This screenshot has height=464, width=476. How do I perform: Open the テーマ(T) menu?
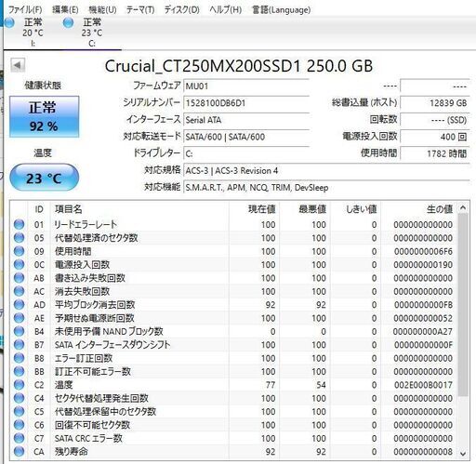140,9
